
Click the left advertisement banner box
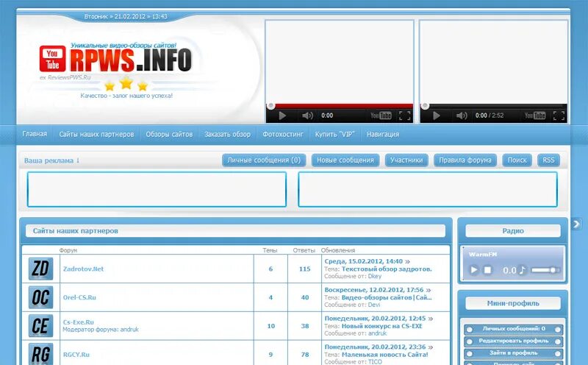pyautogui.click(x=157, y=189)
